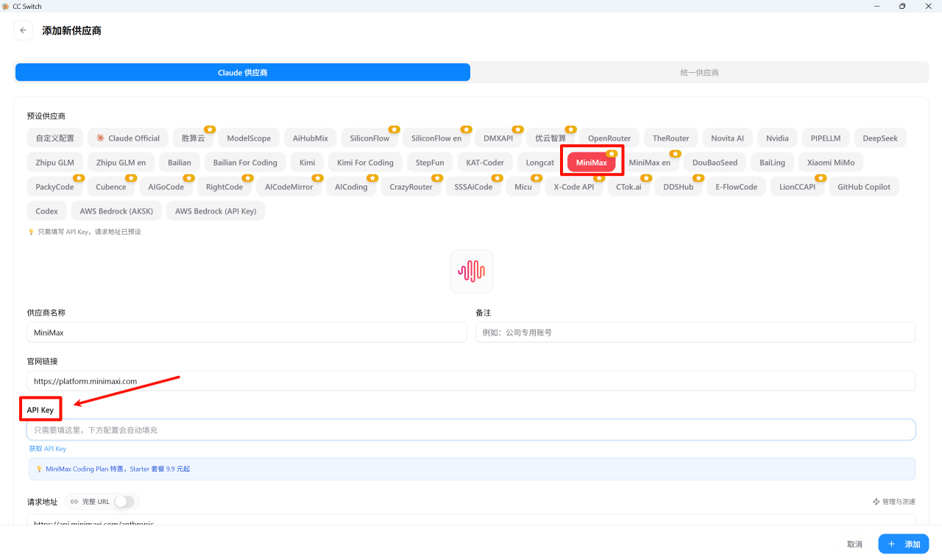942x560 pixels.
Task: Pick the Zhipu GLM en preset
Action: coord(121,163)
